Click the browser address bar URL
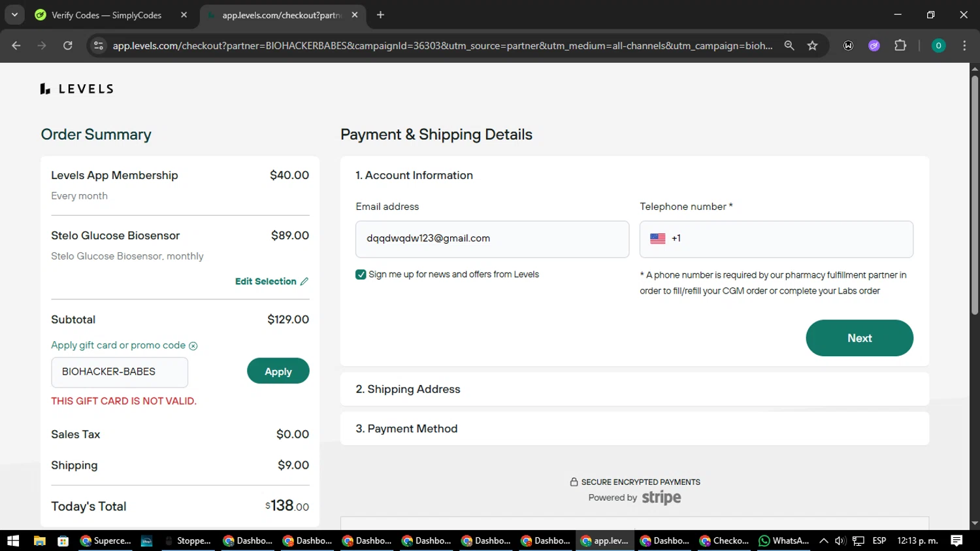This screenshot has height=551, width=980. 442,46
